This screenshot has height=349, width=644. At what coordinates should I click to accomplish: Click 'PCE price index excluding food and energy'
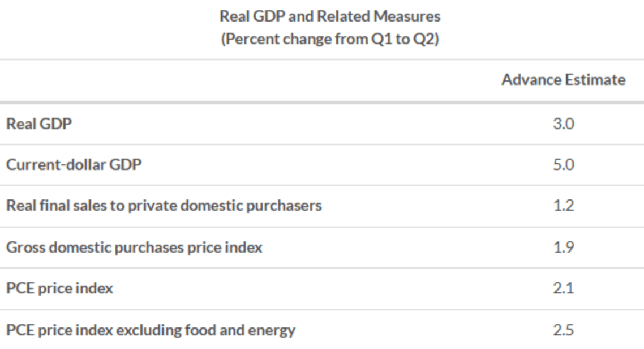[x=151, y=330]
